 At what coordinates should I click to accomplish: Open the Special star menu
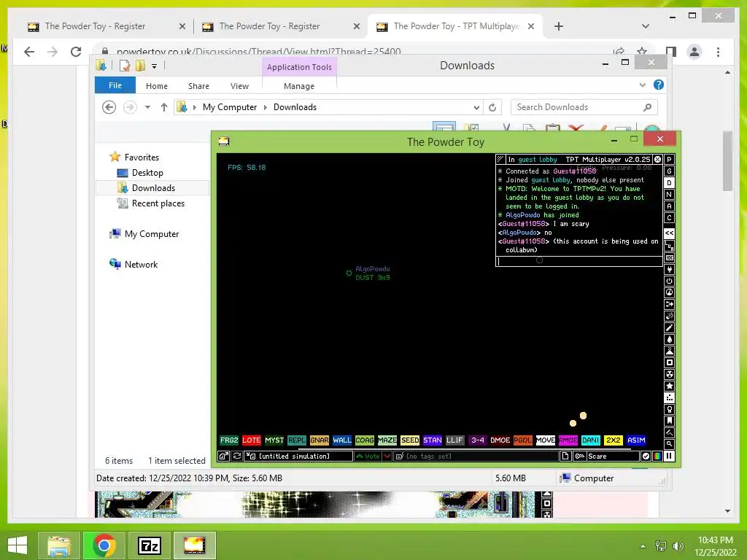pyautogui.click(x=670, y=386)
